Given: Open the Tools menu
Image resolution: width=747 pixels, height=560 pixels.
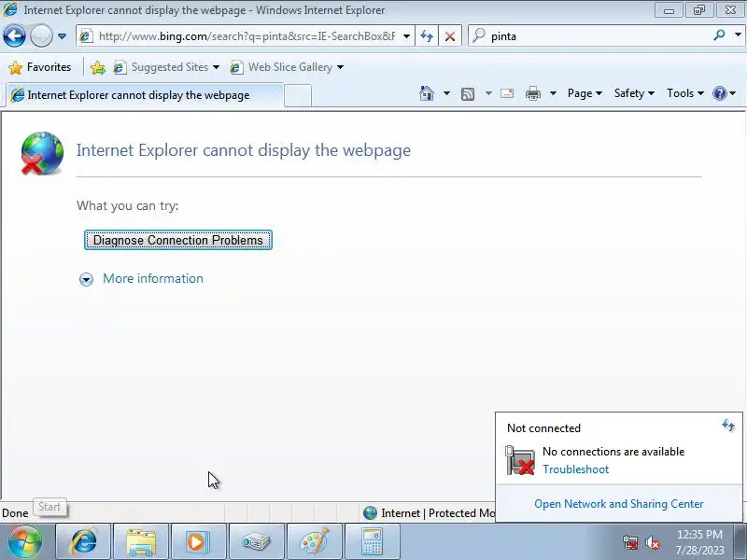Looking at the screenshot, I should (685, 93).
